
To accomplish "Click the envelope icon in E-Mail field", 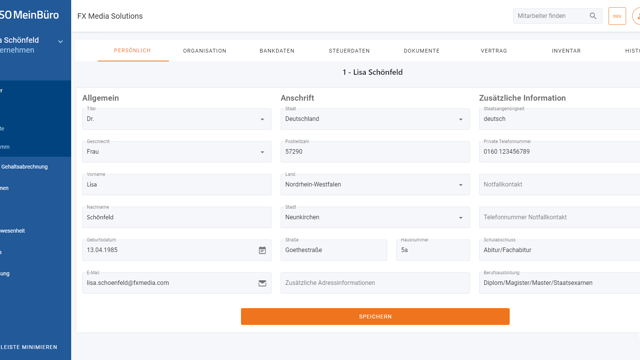I will (262, 283).
